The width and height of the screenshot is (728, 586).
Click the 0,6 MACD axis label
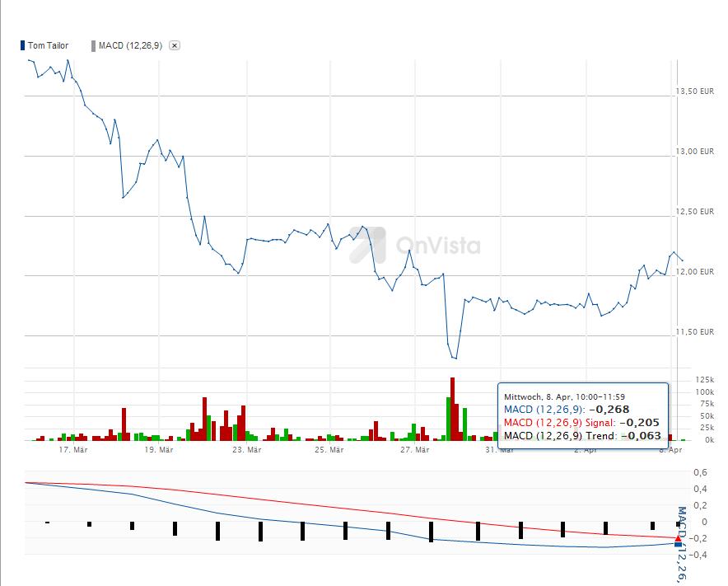tap(701, 472)
